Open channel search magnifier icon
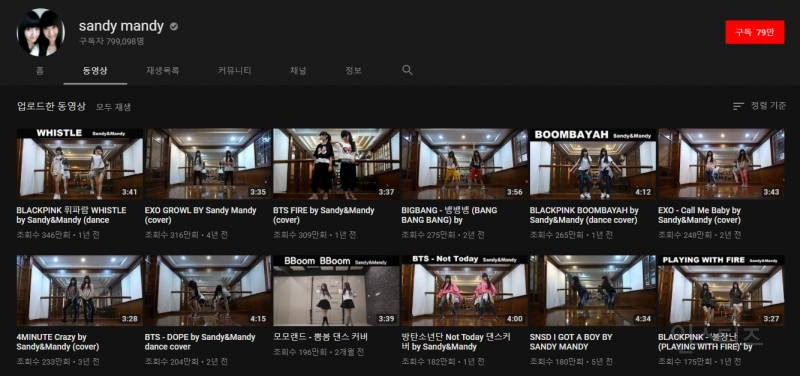 pyautogui.click(x=407, y=70)
